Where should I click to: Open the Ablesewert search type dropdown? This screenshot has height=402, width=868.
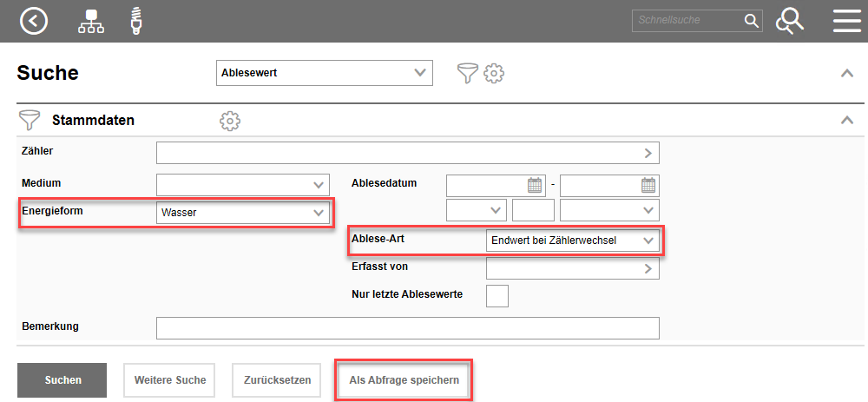[325, 73]
